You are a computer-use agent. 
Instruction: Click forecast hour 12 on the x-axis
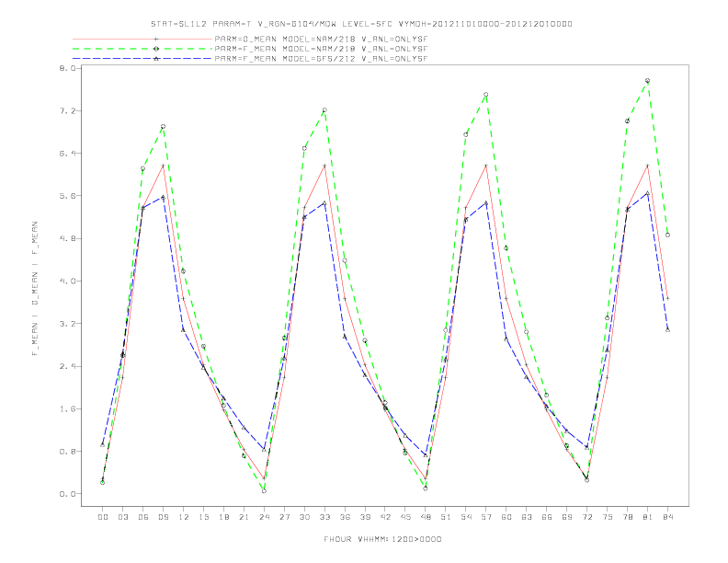(x=184, y=517)
